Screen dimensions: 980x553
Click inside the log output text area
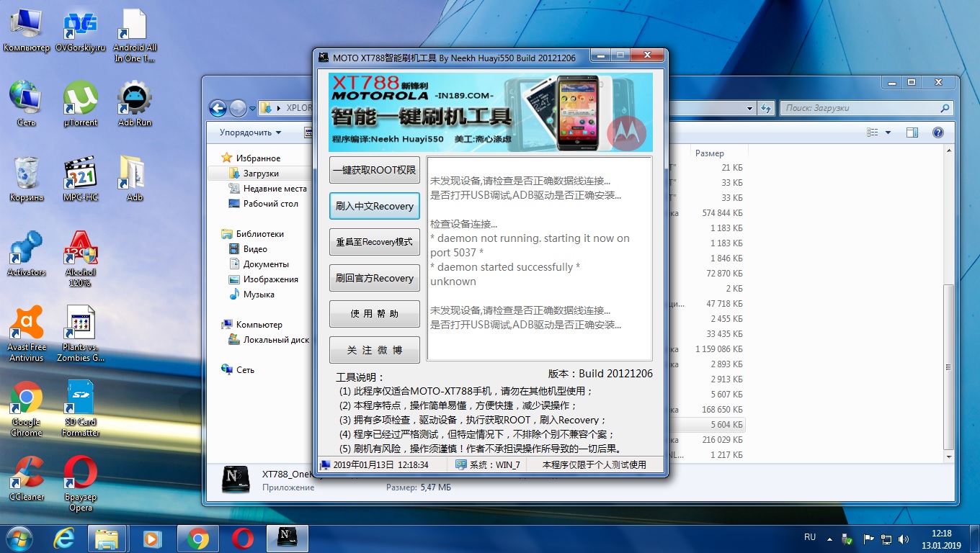540,258
